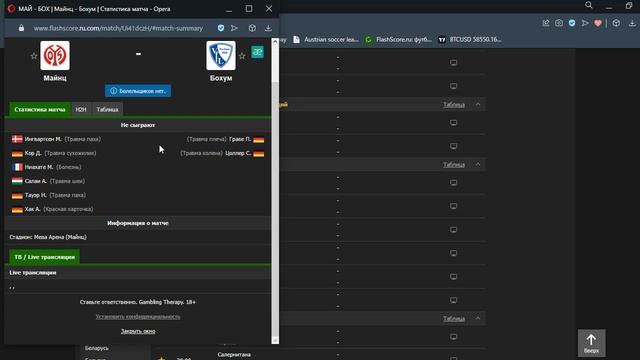Click player Ингвартсен М. in the absentees list
This screenshot has height=360, width=640.
tap(43, 139)
